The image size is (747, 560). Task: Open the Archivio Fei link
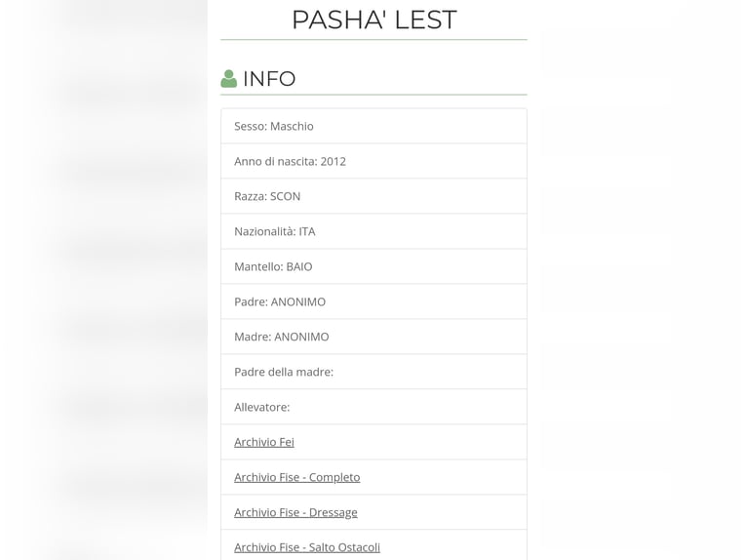coord(264,442)
